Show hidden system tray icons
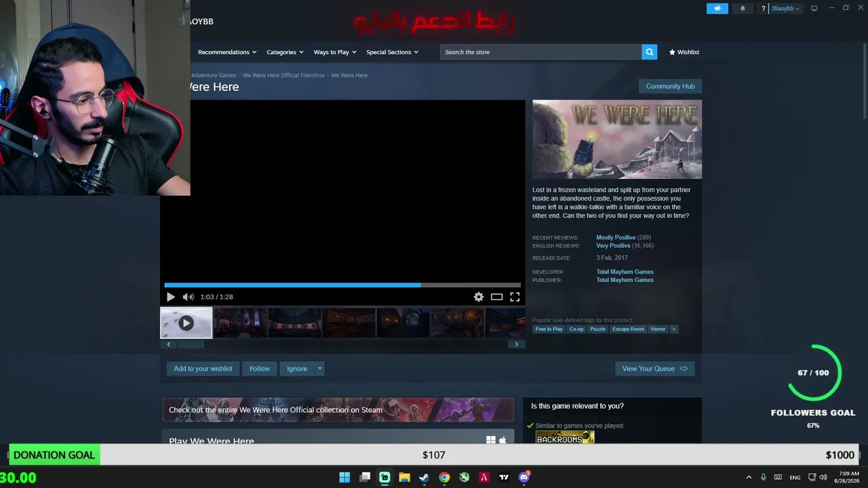Viewport: 868px width, 488px height. pos(749,477)
